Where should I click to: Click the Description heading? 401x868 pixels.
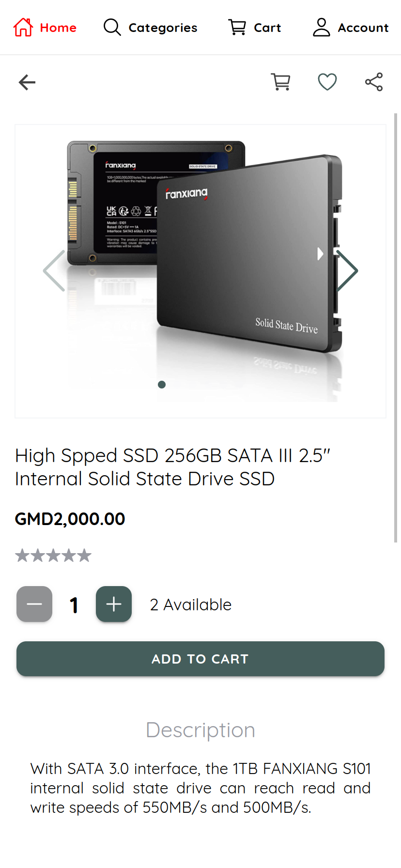[x=200, y=730]
